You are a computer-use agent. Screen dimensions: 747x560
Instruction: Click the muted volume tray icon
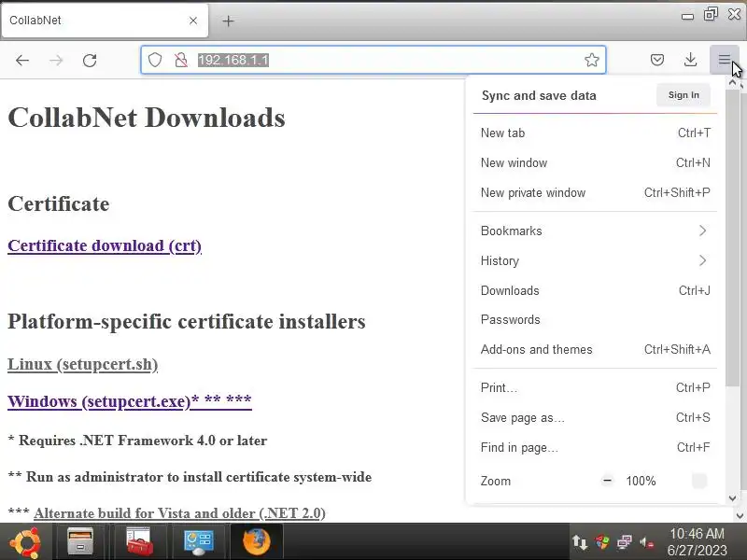[647, 542]
